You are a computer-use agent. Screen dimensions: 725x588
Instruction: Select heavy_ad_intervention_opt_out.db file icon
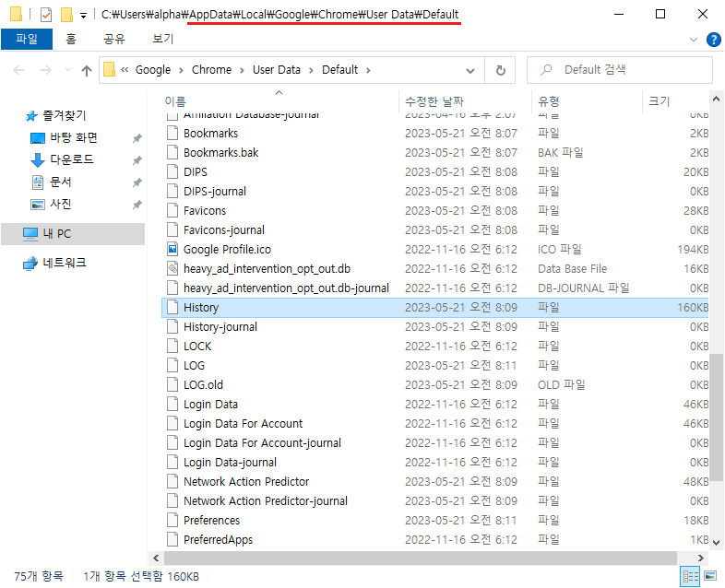[172, 269]
